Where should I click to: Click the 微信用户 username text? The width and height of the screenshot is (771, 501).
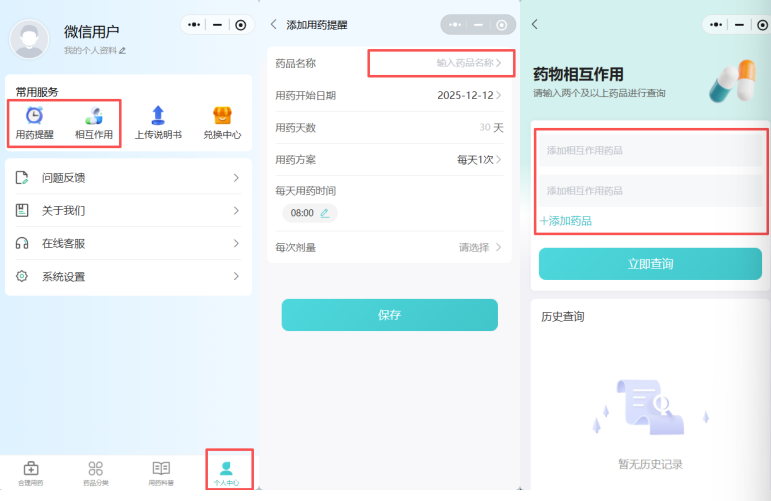pos(91,32)
